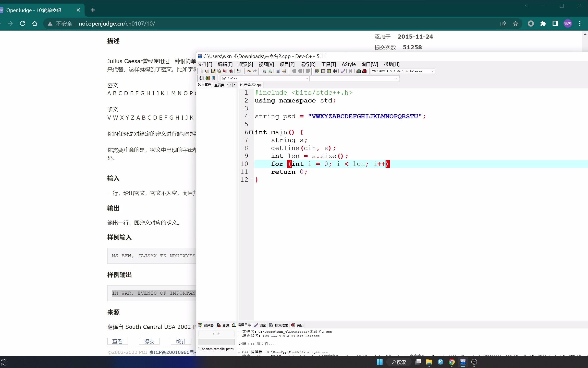The height and width of the screenshot is (368, 588).
Task: Click the Chrome address bar URL
Action: click(117, 24)
